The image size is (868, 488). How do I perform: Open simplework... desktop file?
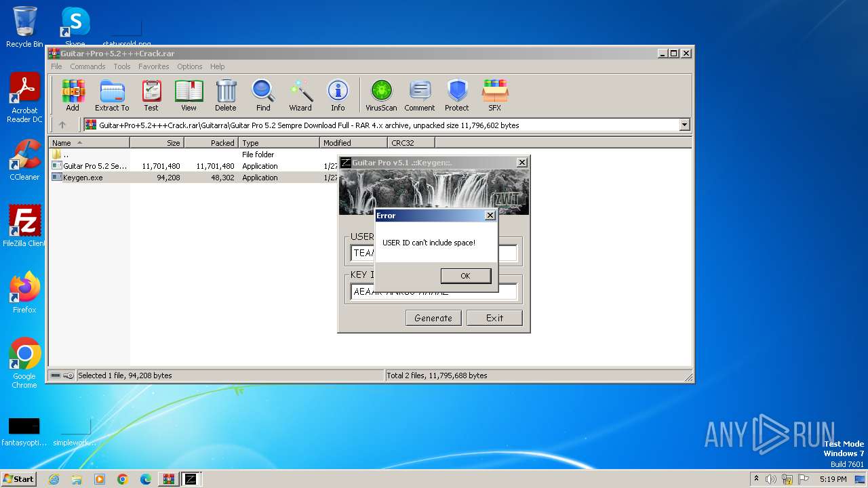(75, 432)
